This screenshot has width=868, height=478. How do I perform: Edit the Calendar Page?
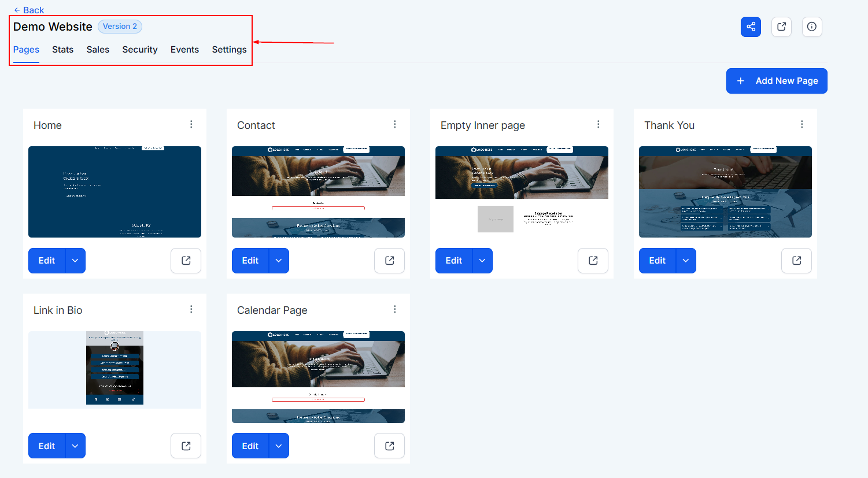pyautogui.click(x=250, y=446)
